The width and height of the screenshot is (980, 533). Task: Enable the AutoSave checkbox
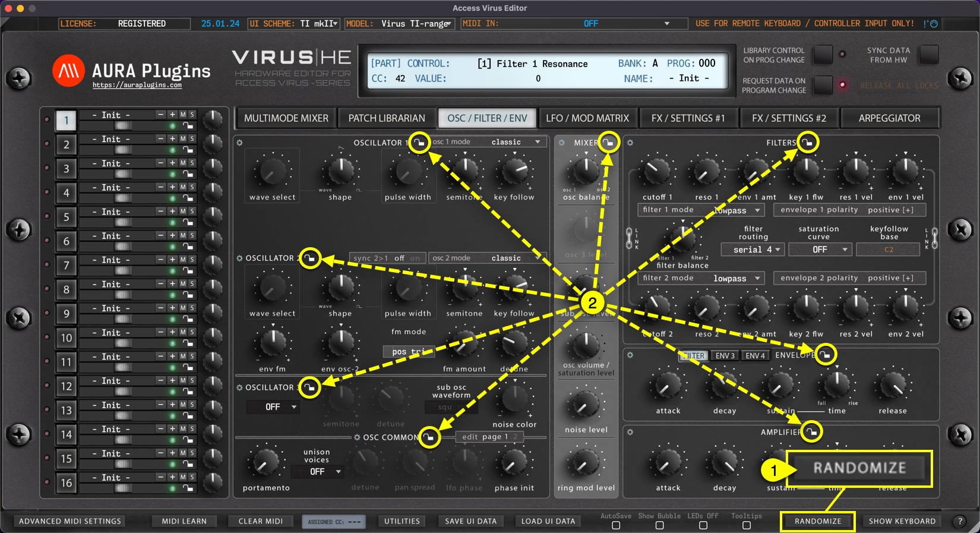point(616,525)
